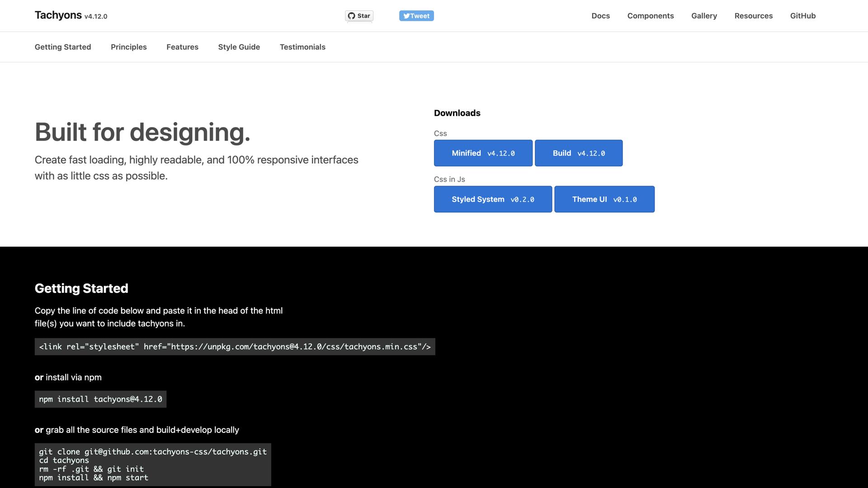Visit the GitHub repository link

pos(802,15)
